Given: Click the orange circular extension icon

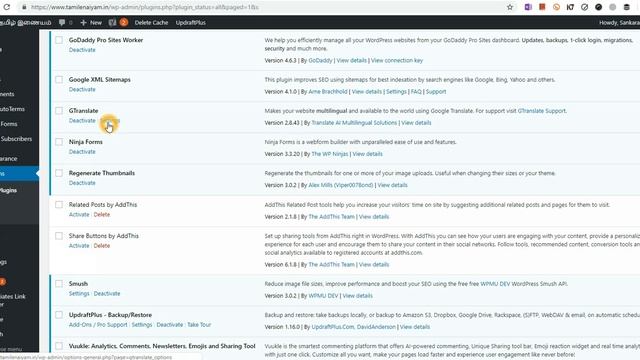Looking at the screenshot, I should [x=556, y=7].
